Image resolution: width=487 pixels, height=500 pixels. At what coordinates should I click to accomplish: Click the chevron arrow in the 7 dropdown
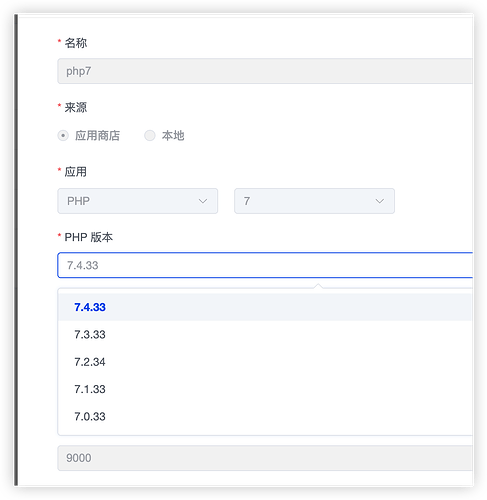coord(379,201)
